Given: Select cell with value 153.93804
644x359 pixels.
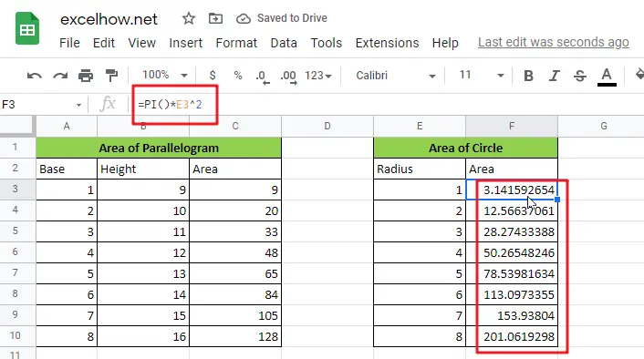Looking at the screenshot, I should 512,315.
